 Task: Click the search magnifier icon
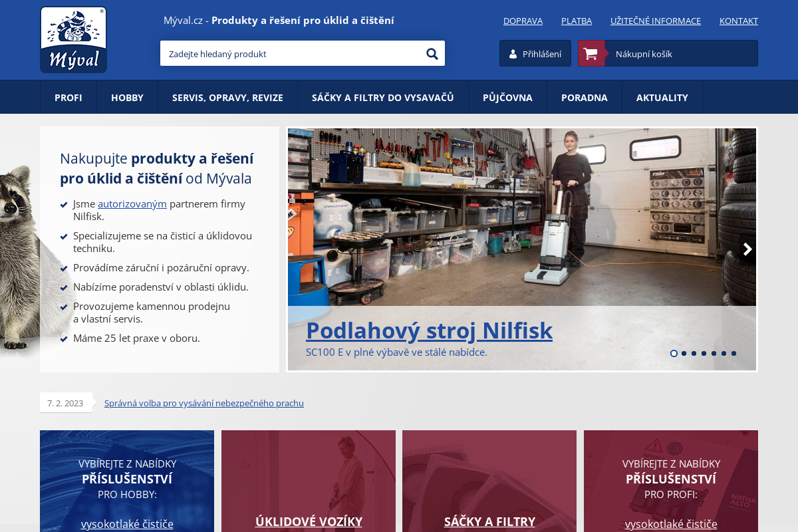click(432, 53)
